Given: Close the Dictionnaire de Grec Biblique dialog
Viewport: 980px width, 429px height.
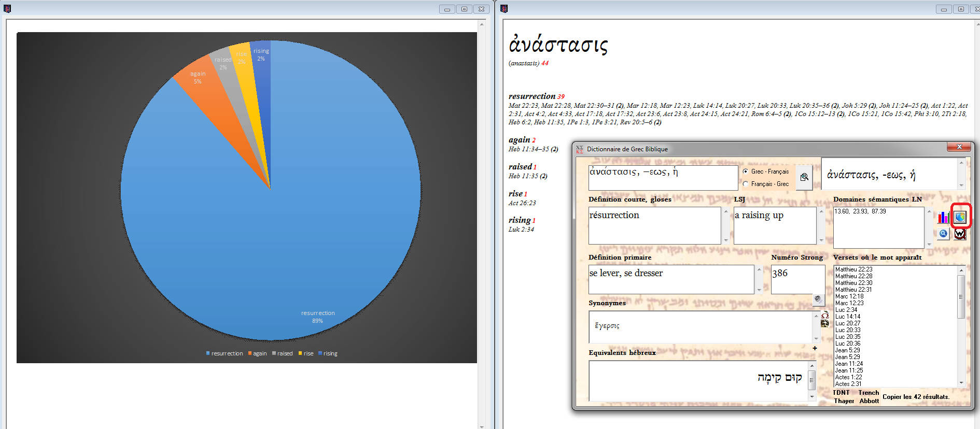Looking at the screenshot, I should [959, 147].
